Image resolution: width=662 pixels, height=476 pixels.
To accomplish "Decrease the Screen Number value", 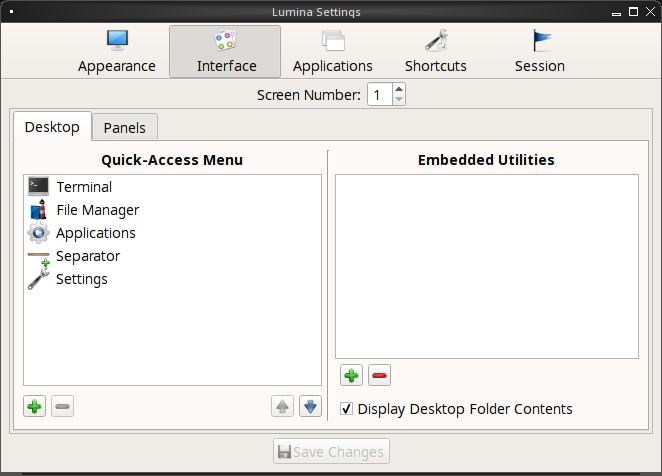I will click(399, 100).
